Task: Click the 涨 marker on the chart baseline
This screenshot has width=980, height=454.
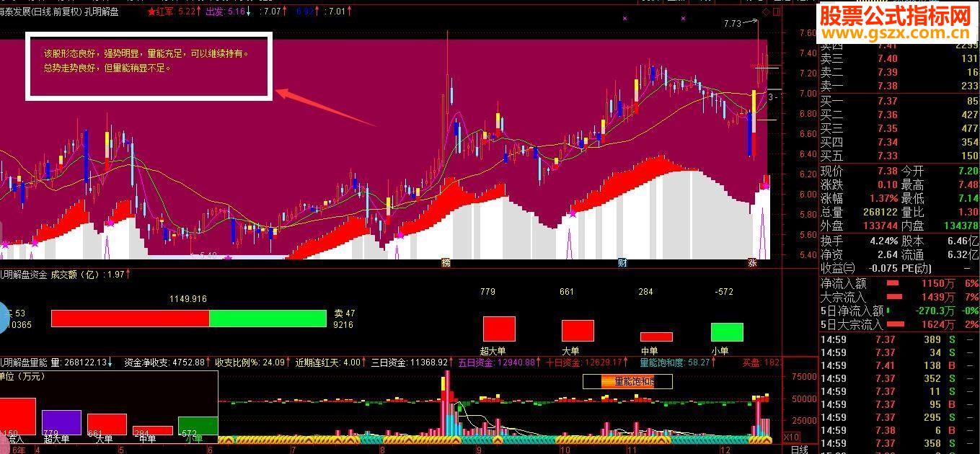Action: (752, 263)
